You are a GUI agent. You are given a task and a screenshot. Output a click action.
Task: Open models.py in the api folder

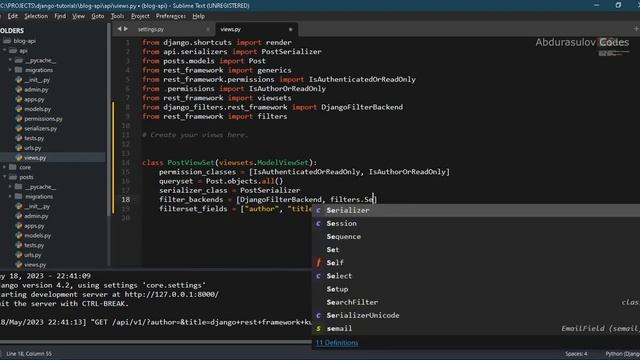(x=38, y=109)
